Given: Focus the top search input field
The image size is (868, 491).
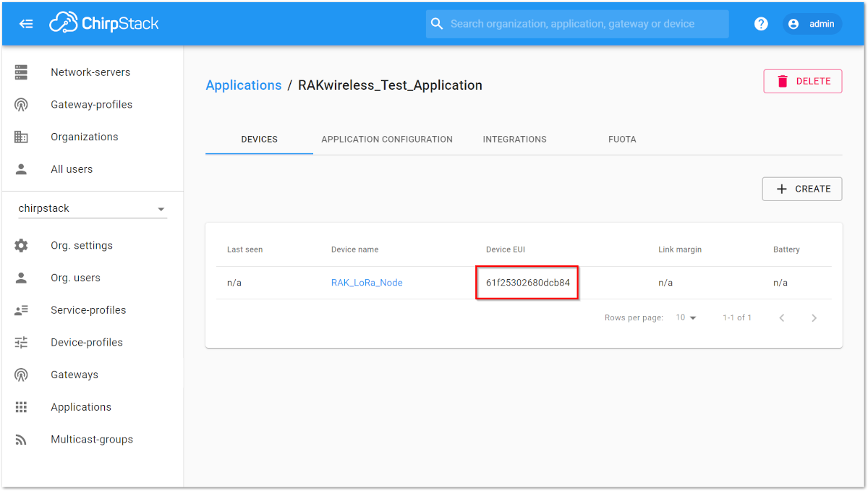Looking at the screenshot, I should pyautogui.click(x=577, y=24).
